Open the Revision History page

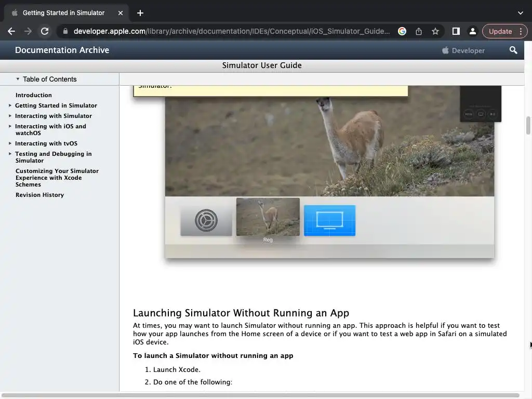(39, 195)
